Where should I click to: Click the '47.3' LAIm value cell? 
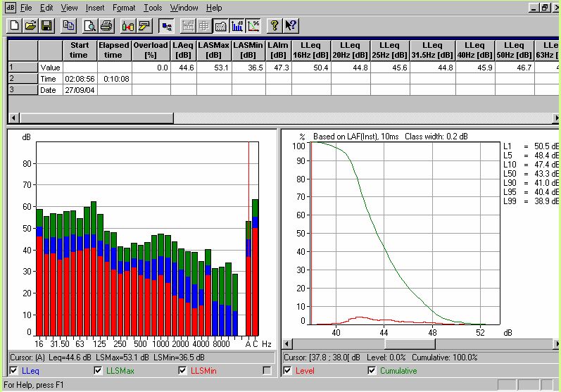pos(278,68)
